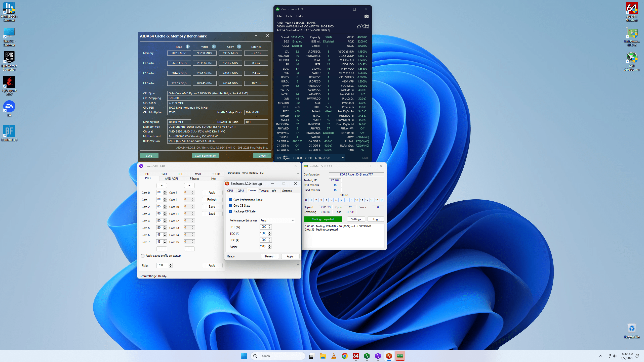
Task: Switch to ZenStates Tweaks tab
Action: point(264,191)
